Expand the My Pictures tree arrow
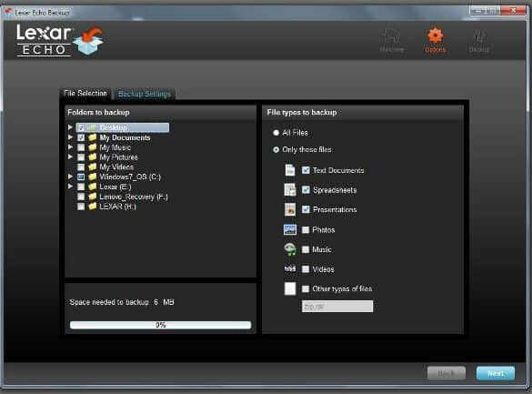 pos(70,157)
